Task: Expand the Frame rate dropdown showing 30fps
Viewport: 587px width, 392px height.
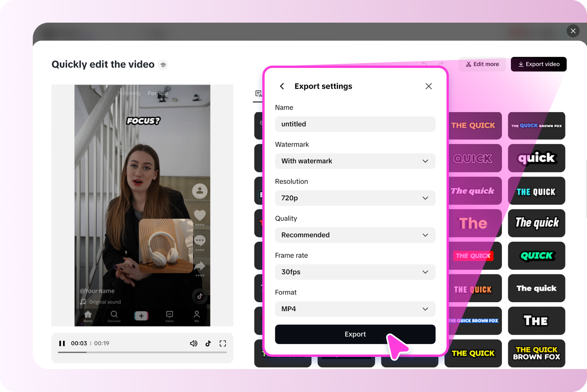Action: pos(355,272)
